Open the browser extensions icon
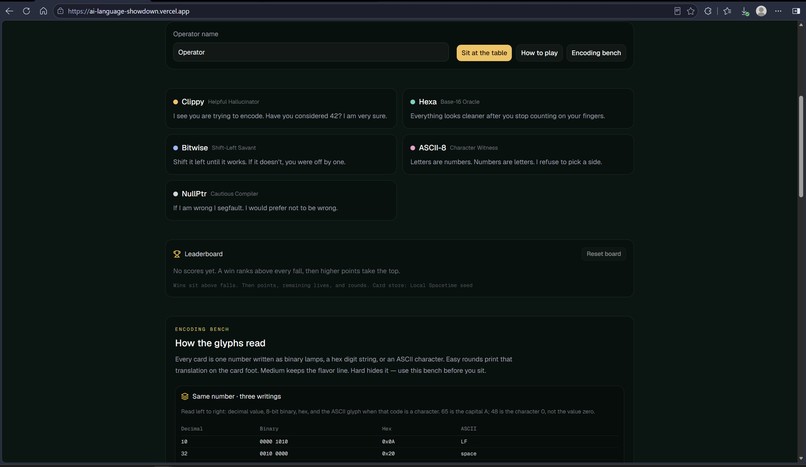 (708, 11)
